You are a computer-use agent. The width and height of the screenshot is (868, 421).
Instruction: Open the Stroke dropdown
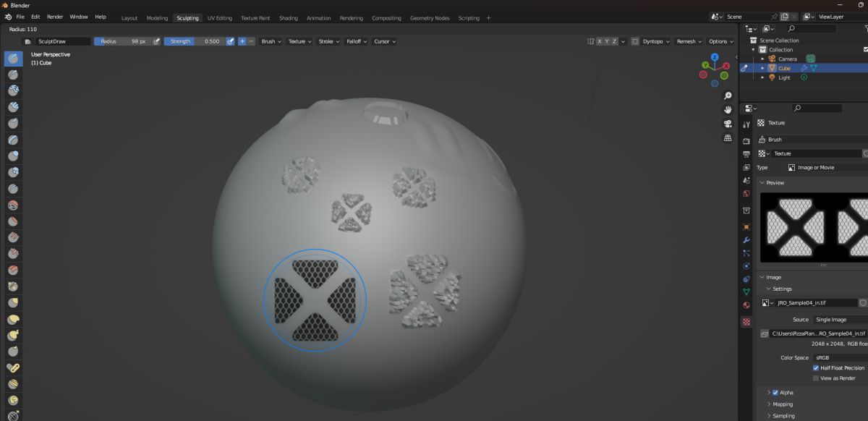pyautogui.click(x=329, y=41)
